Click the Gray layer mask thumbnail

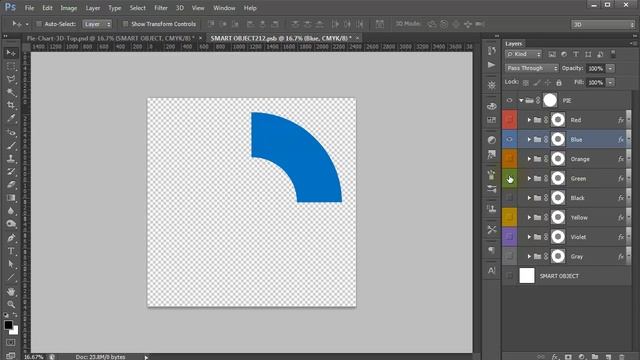click(x=558, y=256)
